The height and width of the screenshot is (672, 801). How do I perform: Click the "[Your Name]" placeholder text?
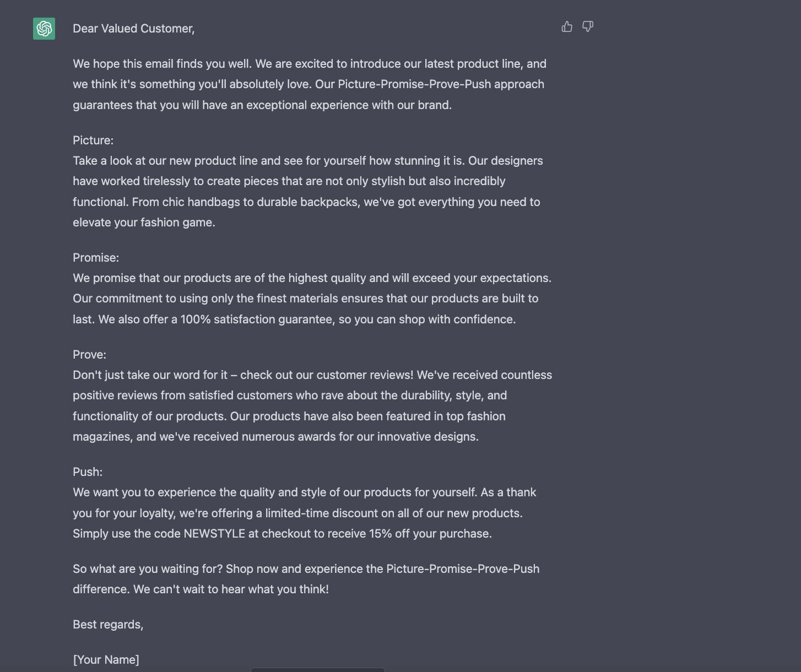[x=106, y=660]
